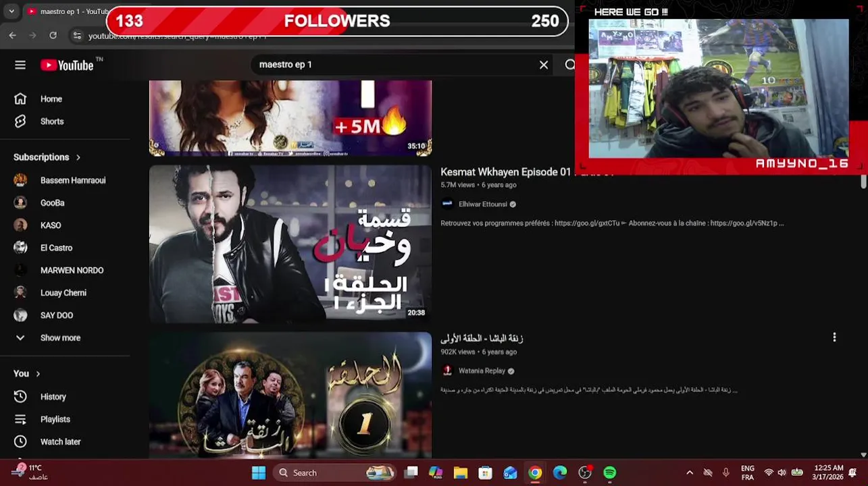
Task: Click the Shorts icon
Action: click(20, 122)
